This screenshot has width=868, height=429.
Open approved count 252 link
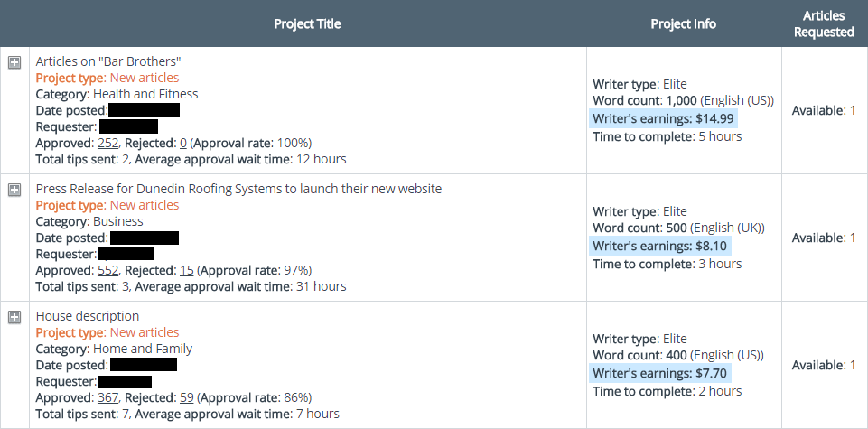pos(108,144)
